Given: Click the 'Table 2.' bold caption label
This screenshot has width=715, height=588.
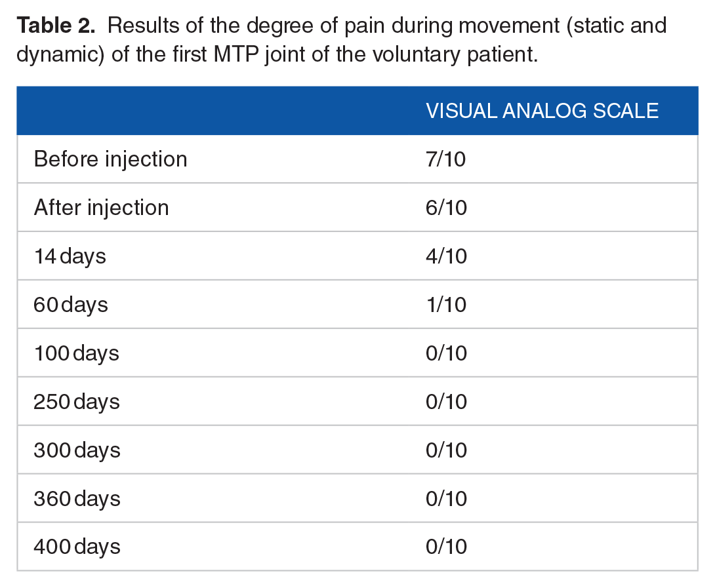Looking at the screenshot, I should (x=56, y=26).
